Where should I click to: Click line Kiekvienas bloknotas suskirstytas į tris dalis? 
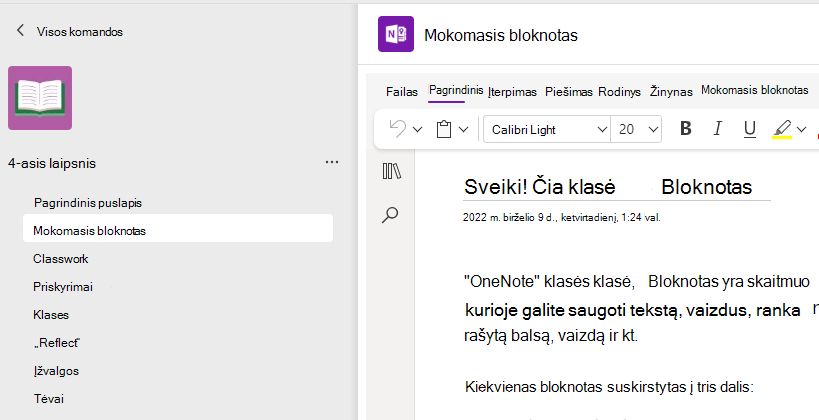tap(610, 387)
